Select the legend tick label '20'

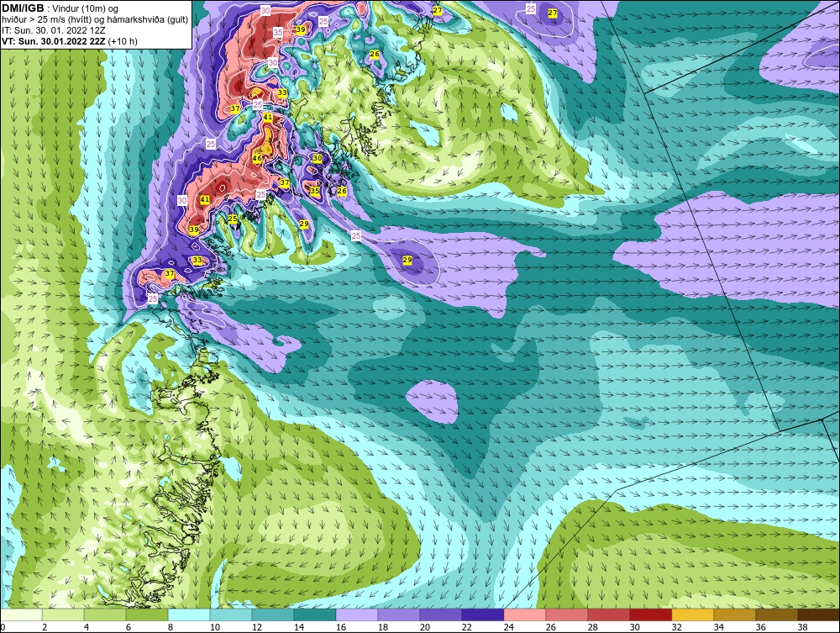425,627
